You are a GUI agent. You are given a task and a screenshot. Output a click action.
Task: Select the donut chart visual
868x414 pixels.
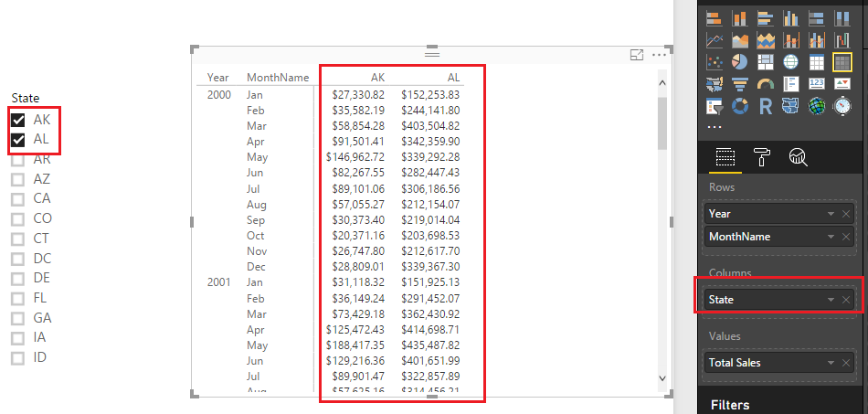(x=739, y=105)
